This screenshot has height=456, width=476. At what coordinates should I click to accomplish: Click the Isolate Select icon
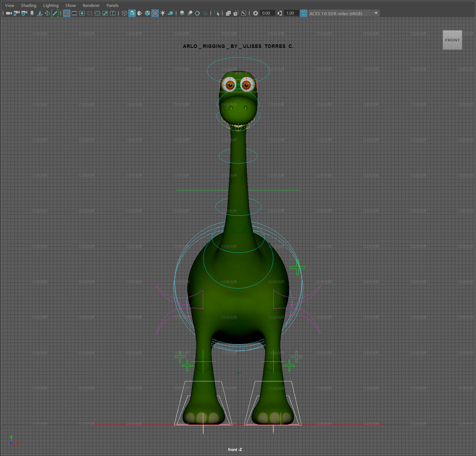[217, 13]
